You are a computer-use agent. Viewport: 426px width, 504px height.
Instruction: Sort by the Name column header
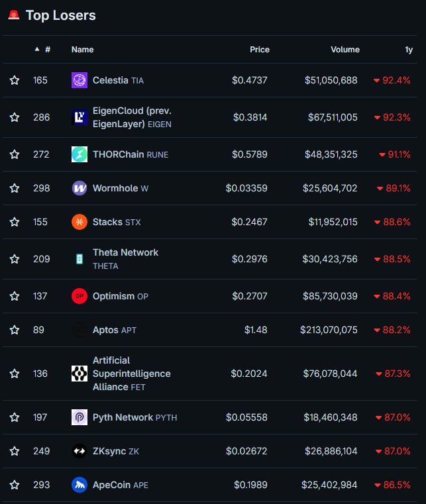82,50
